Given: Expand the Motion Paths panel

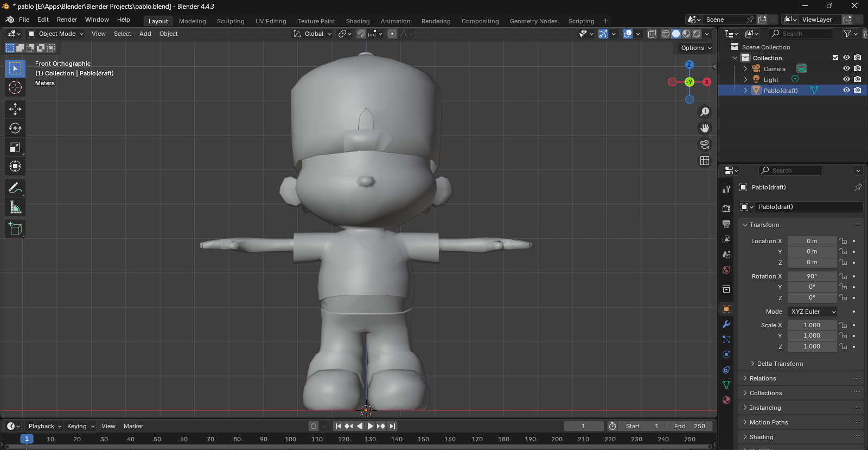Looking at the screenshot, I should pos(769,422).
